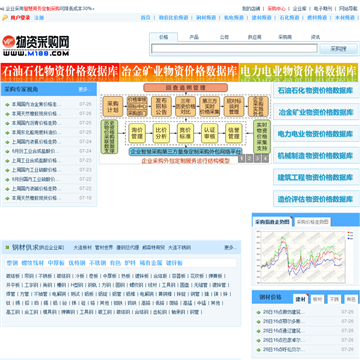The image size is (360, 360).
Task: Click the 冶金矿业物资价格数据库 side button
Action: click(x=316, y=112)
